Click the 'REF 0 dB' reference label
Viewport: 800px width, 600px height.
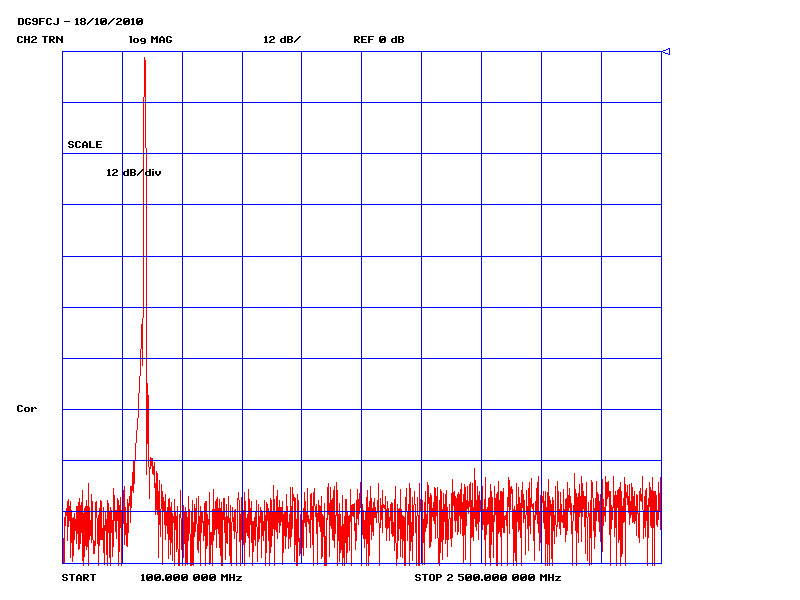pyautogui.click(x=379, y=40)
